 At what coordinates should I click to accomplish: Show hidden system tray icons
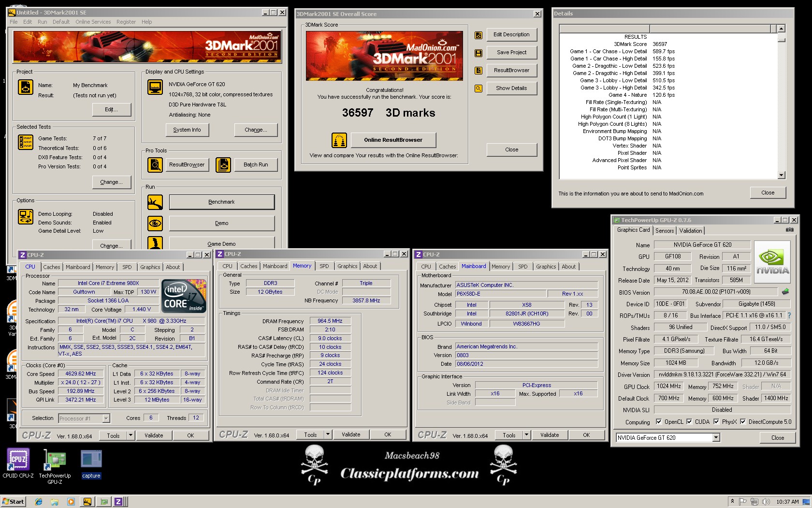(x=732, y=502)
